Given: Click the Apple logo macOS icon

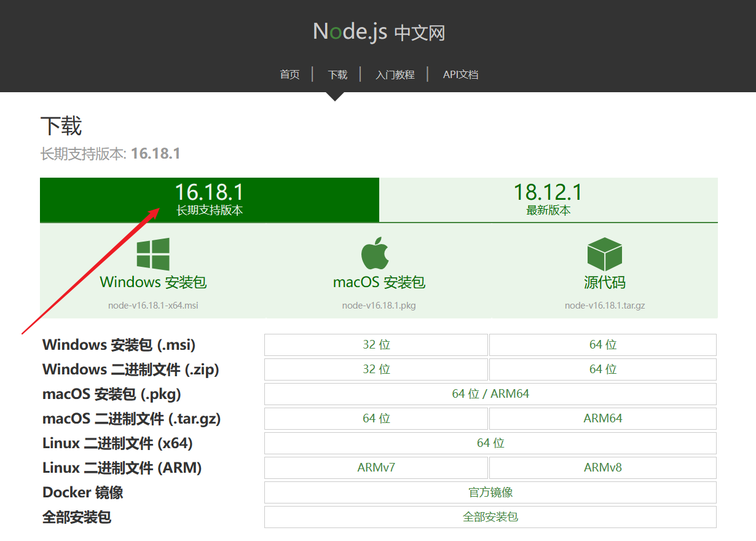Looking at the screenshot, I should coord(376,253).
